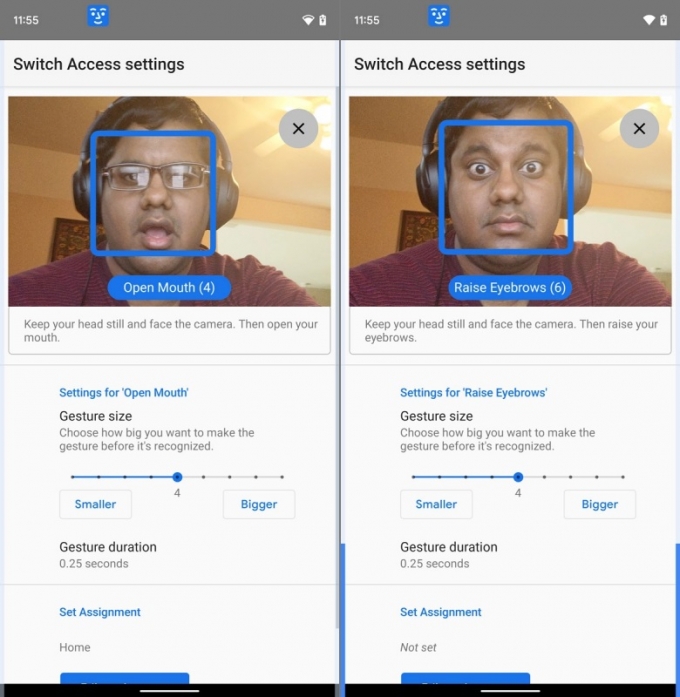
Task: Close the camera preview on the Raise Eyebrows screen
Action: pyautogui.click(x=639, y=129)
